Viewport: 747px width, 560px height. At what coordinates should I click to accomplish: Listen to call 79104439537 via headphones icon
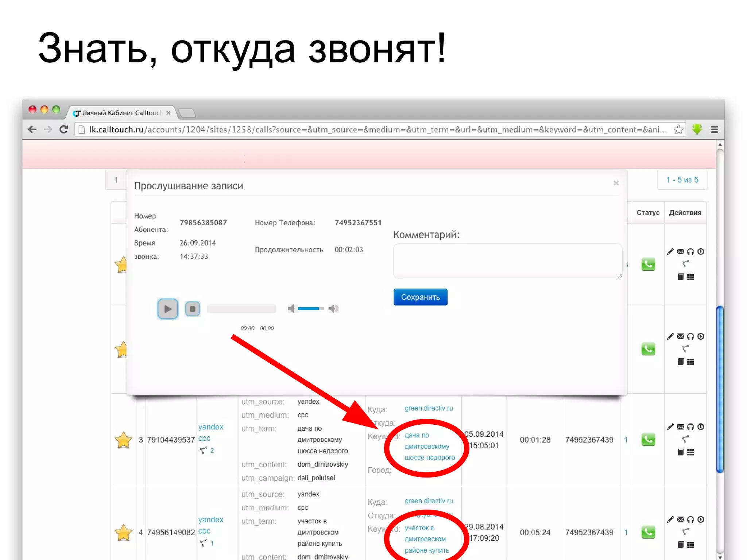click(690, 426)
